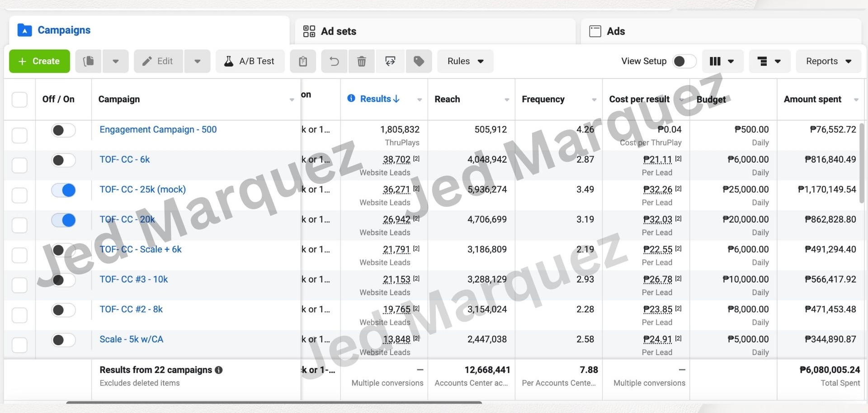Open the TOF- CC - 6k campaign link
Viewport: 868px width, 413px height.
click(x=124, y=160)
